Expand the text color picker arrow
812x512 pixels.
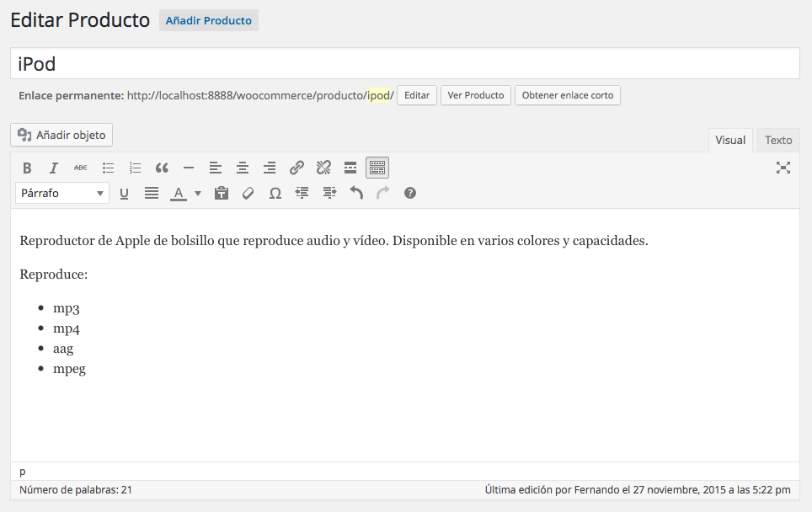(198, 193)
